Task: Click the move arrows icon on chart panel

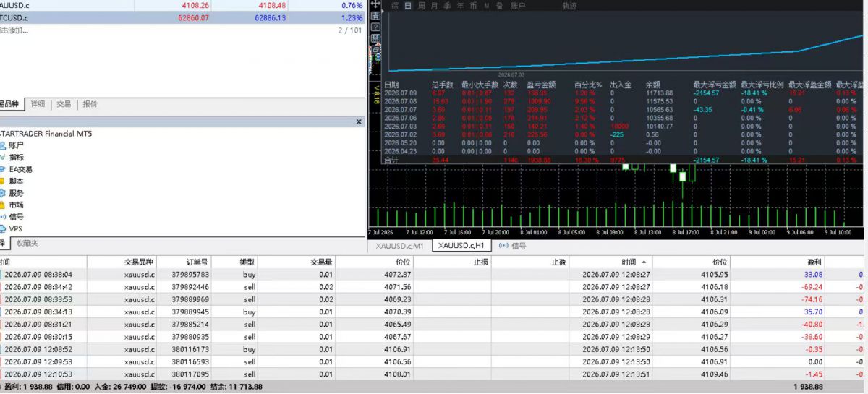Action: [375, 4]
